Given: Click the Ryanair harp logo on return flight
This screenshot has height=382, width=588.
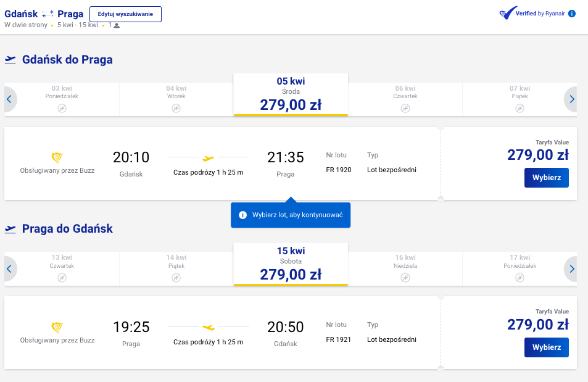Looking at the screenshot, I should (x=57, y=327).
